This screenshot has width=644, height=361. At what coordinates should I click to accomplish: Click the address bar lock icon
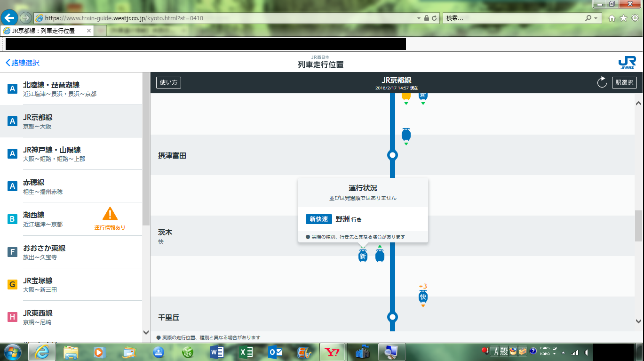pyautogui.click(x=426, y=18)
